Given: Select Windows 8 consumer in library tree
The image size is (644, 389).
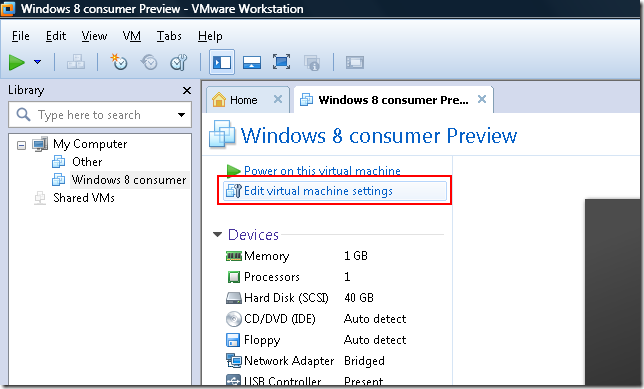Looking at the screenshot, I should click(129, 180).
